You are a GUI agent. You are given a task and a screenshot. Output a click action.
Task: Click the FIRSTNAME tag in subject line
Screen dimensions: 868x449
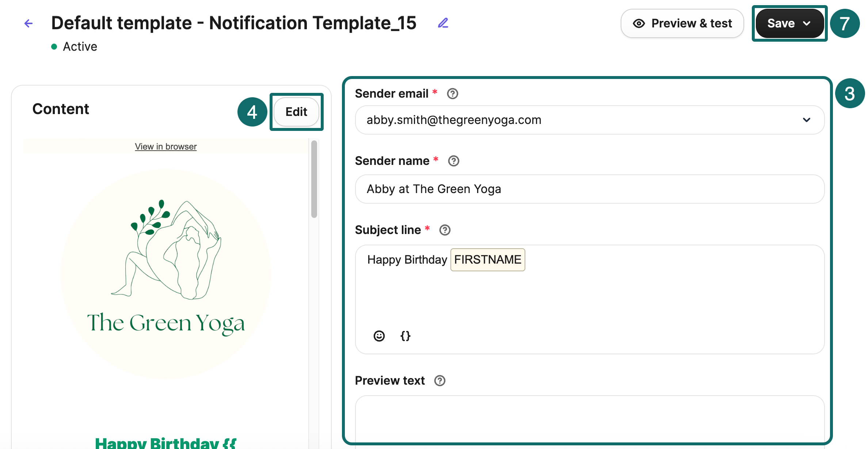coord(487,260)
